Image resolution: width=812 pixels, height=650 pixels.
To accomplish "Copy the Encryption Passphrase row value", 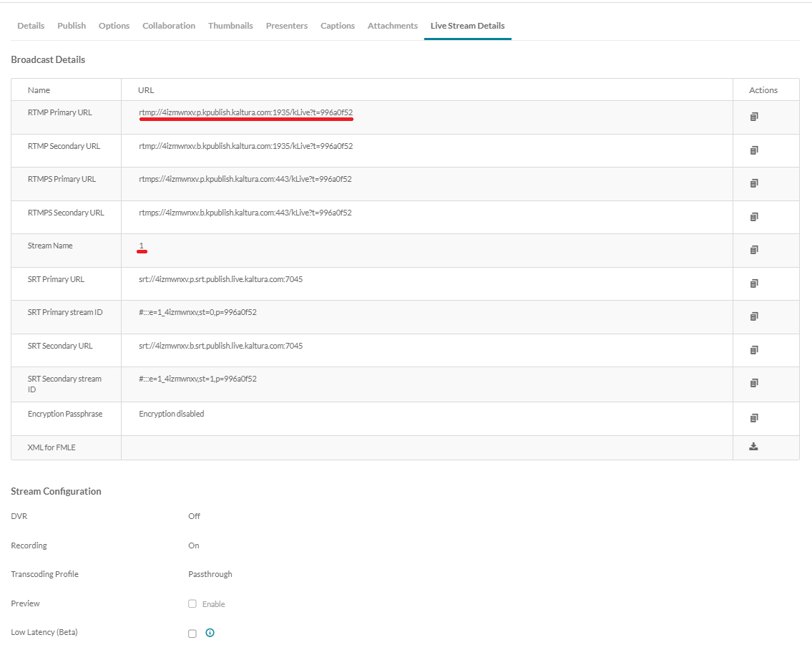I will pos(753,418).
